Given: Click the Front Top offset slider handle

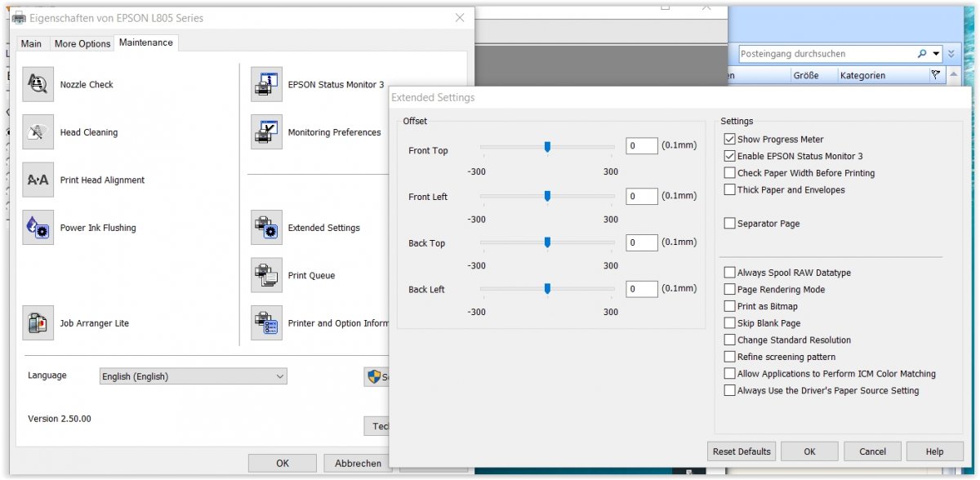Looking at the screenshot, I should point(547,146).
